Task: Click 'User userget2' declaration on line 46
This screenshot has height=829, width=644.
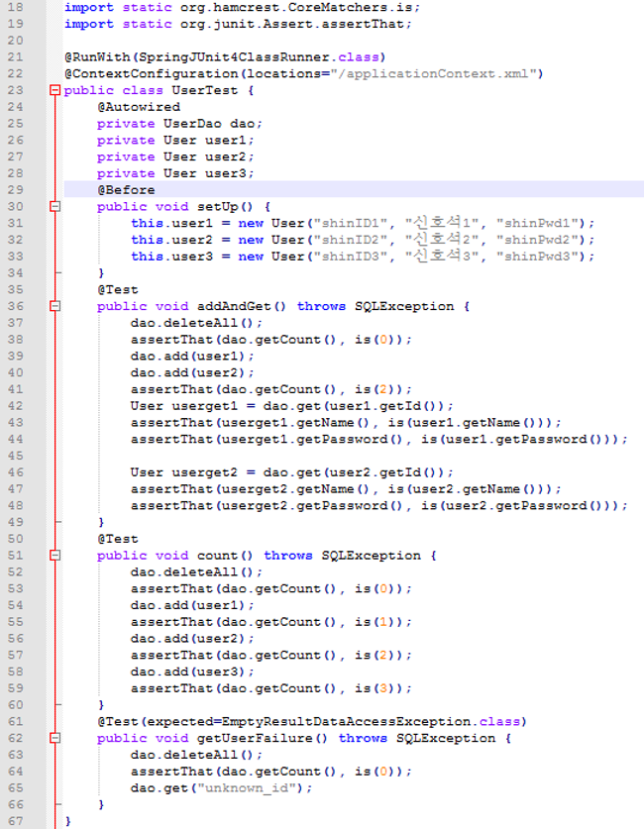Action: tap(184, 472)
